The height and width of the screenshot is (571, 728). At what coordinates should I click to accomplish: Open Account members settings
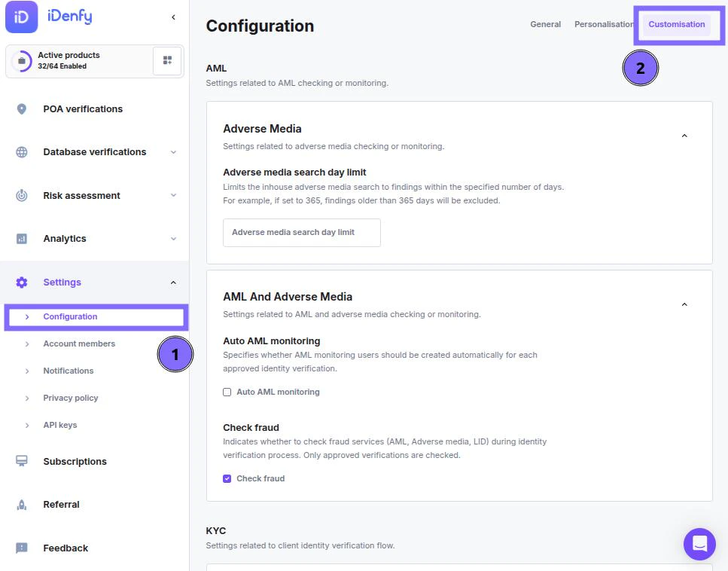coord(79,344)
